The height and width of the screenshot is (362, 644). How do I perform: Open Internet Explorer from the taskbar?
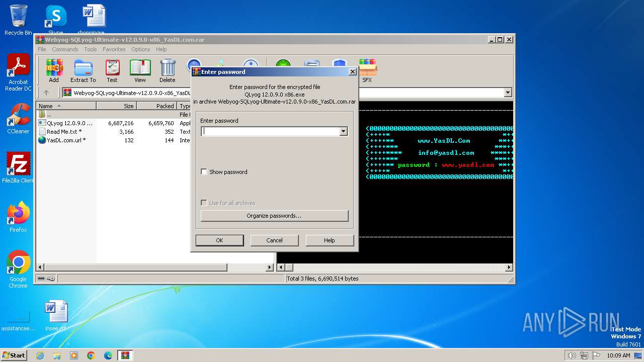(40, 355)
